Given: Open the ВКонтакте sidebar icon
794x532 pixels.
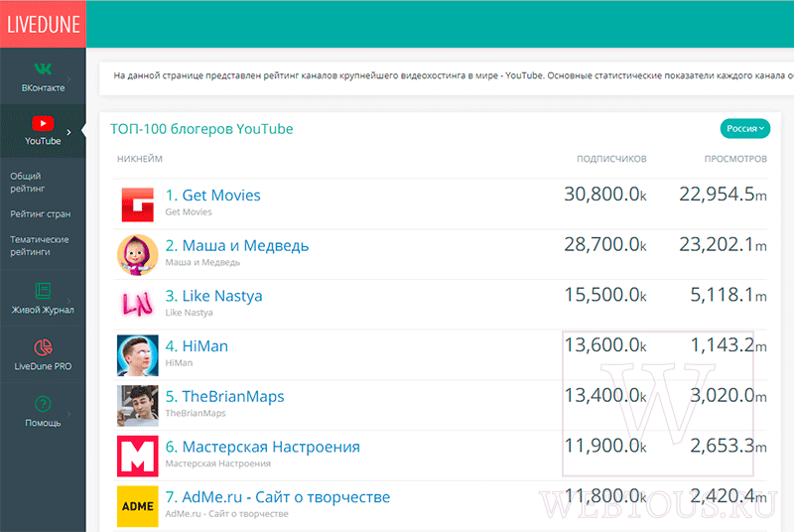Looking at the screenshot, I should click(43, 68).
